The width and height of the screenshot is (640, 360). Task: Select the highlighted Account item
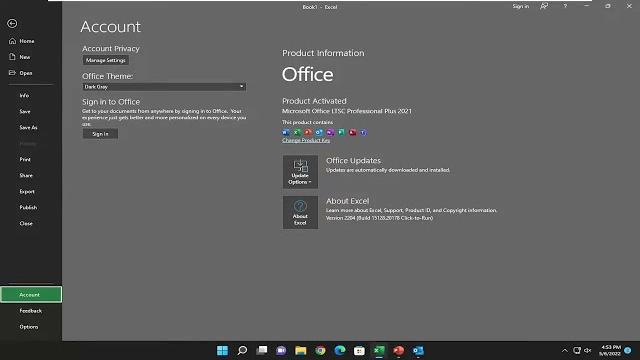[31, 294]
